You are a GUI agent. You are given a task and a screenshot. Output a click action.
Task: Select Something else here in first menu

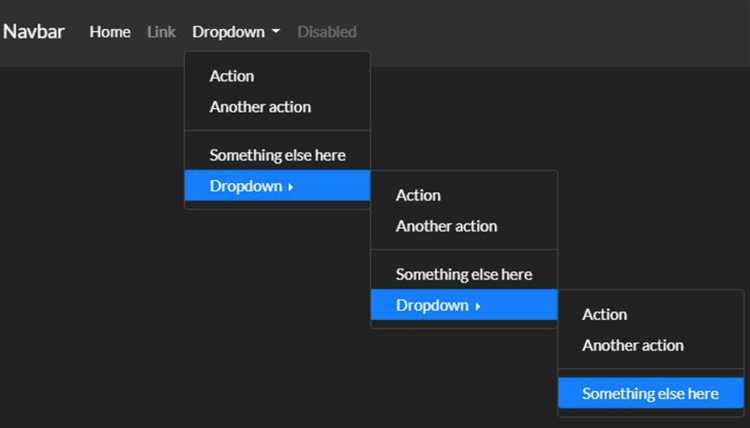point(277,155)
